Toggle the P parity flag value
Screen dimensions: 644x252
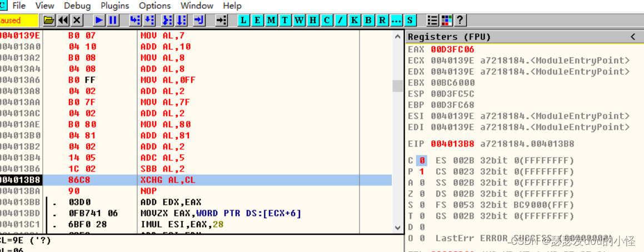click(x=422, y=172)
